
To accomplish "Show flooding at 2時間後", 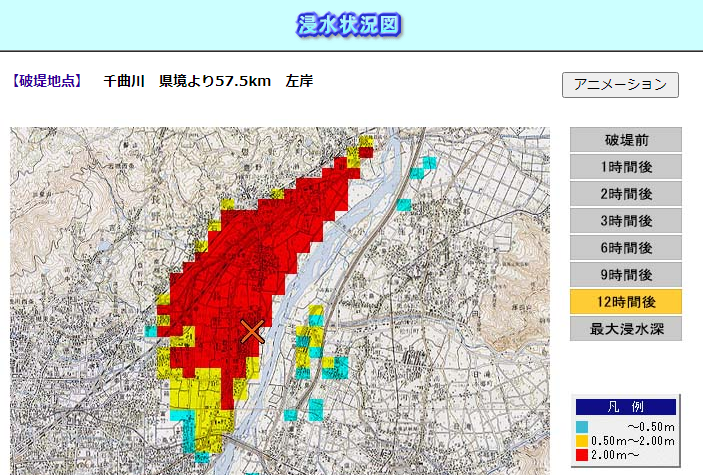I will (626, 193).
